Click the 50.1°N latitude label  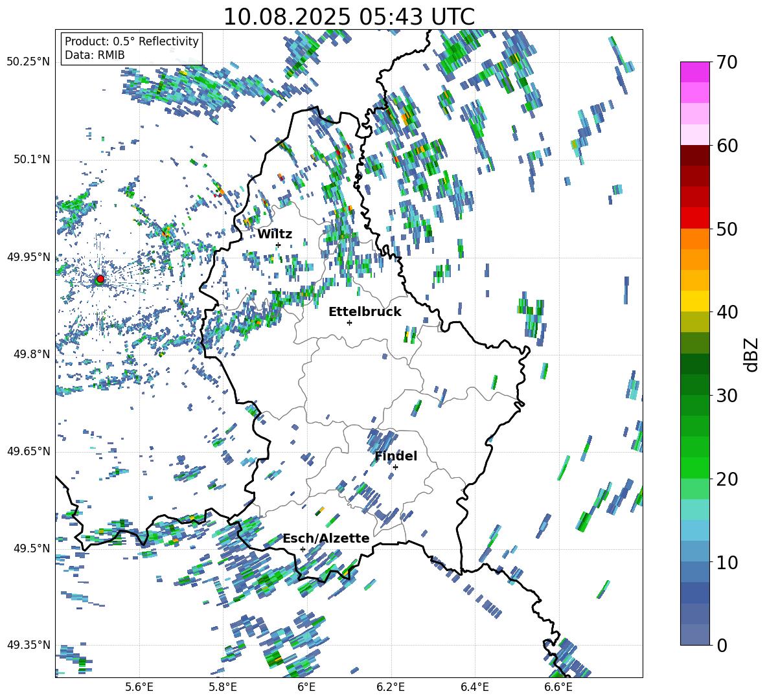click(31, 159)
